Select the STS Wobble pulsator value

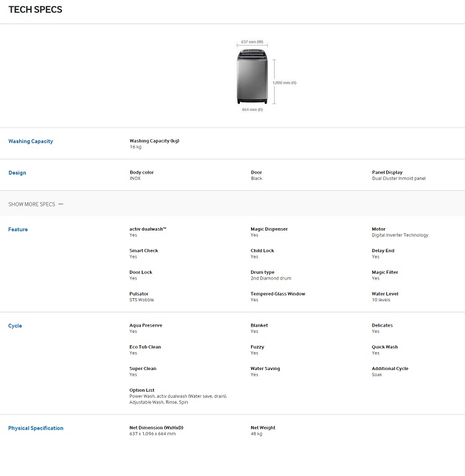click(x=141, y=300)
